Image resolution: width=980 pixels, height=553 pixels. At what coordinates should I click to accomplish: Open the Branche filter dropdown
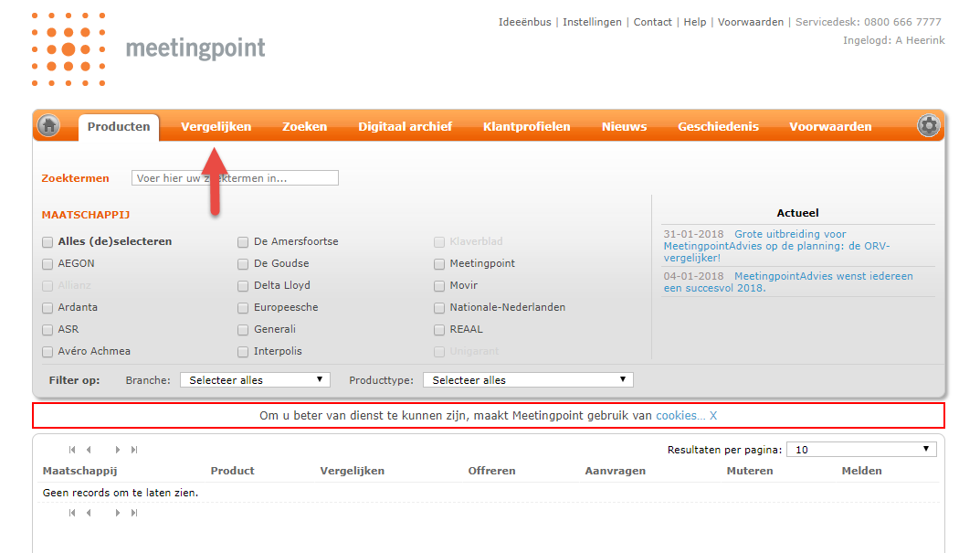[x=255, y=379]
